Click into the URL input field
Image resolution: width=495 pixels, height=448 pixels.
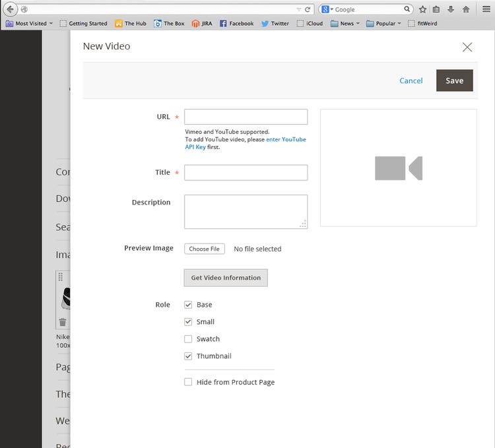[x=246, y=117]
